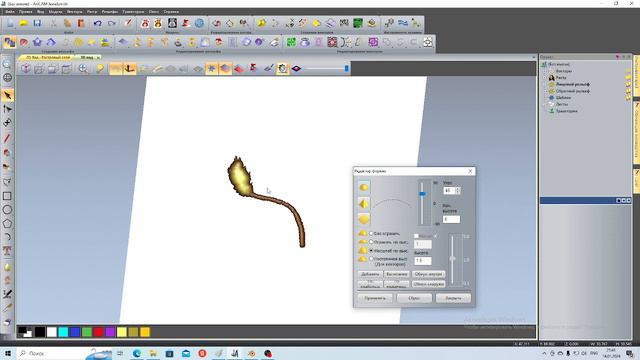The image size is (640, 360).
Task: Pick the cyan color swatch
Action: click(63, 332)
